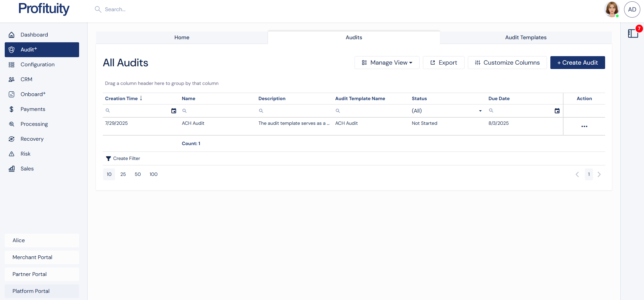This screenshot has width=644, height=300.
Task: Open the Due Date calendar picker icon
Action: coord(557,111)
